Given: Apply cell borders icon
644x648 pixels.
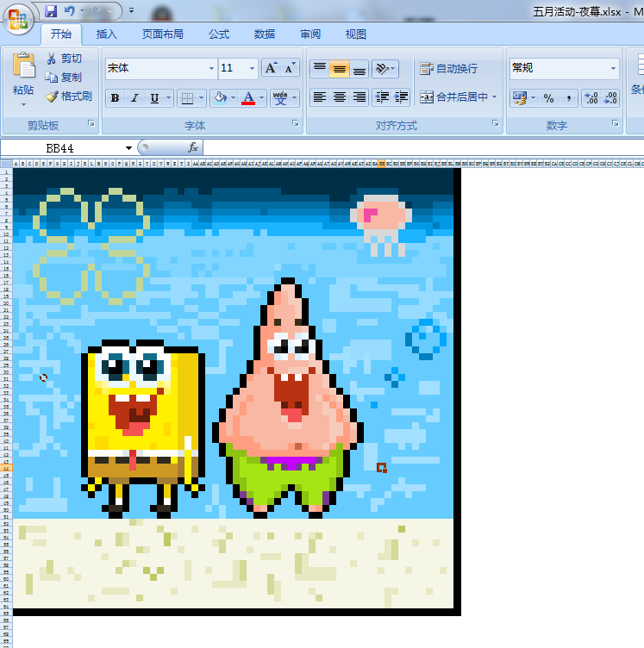Looking at the screenshot, I should click(188, 98).
